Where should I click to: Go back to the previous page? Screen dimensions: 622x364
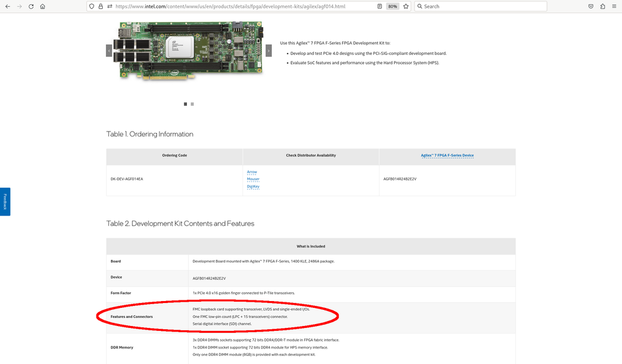tap(7, 6)
